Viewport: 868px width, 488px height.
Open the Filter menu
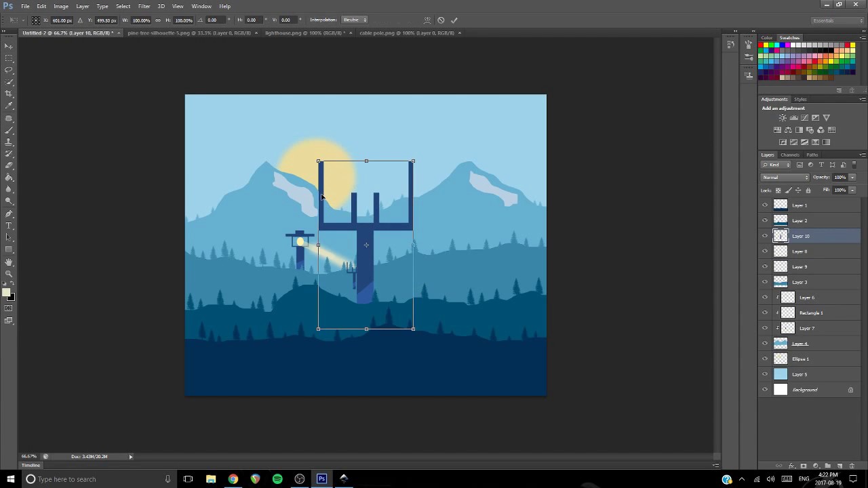144,6
